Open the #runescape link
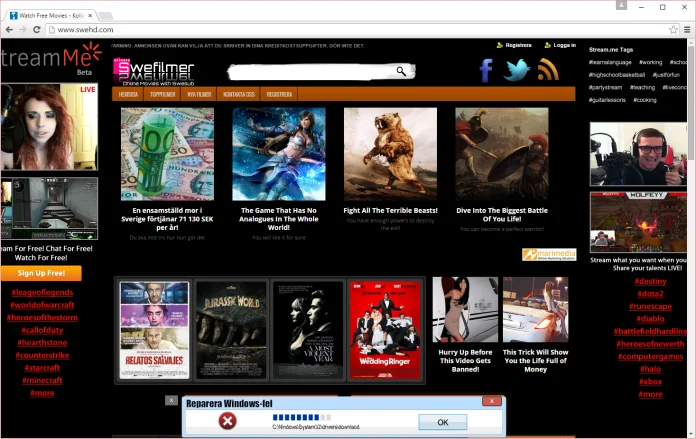Image resolution: width=696 pixels, height=439 pixels. pyautogui.click(x=650, y=306)
